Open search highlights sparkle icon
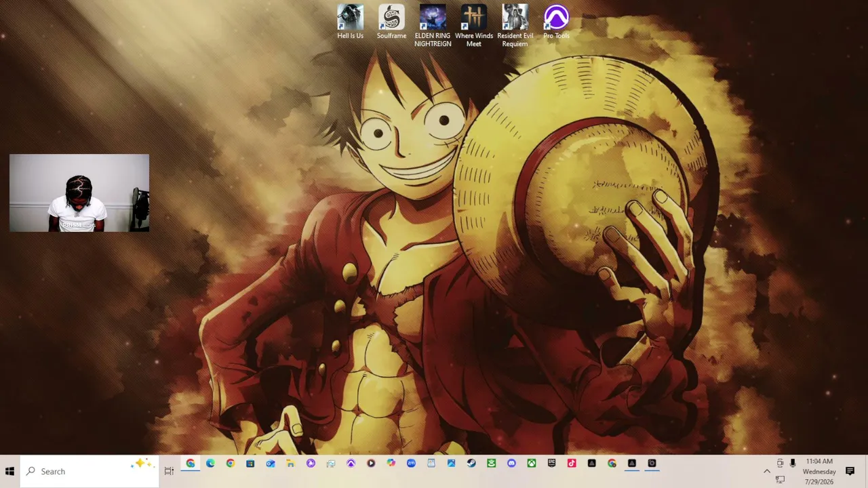868x488 pixels. coord(142,464)
